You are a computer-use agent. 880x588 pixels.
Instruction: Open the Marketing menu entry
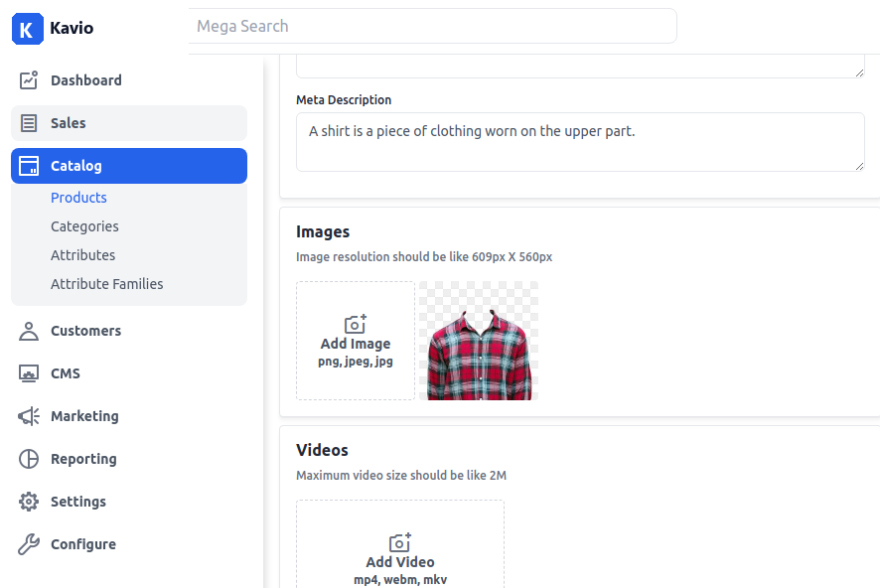click(129, 416)
